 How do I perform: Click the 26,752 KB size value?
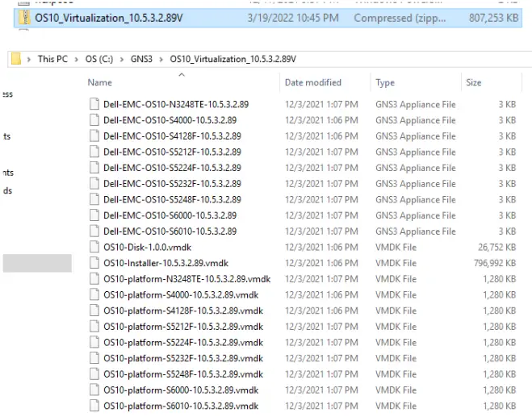tap(497, 247)
